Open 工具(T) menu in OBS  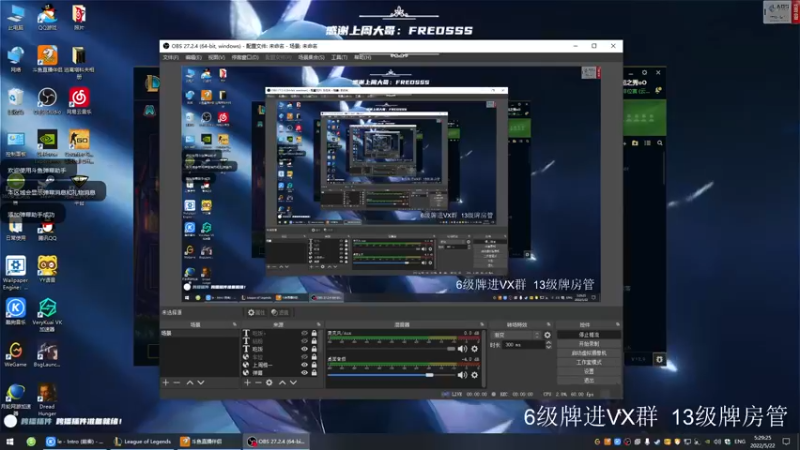(339, 58)
